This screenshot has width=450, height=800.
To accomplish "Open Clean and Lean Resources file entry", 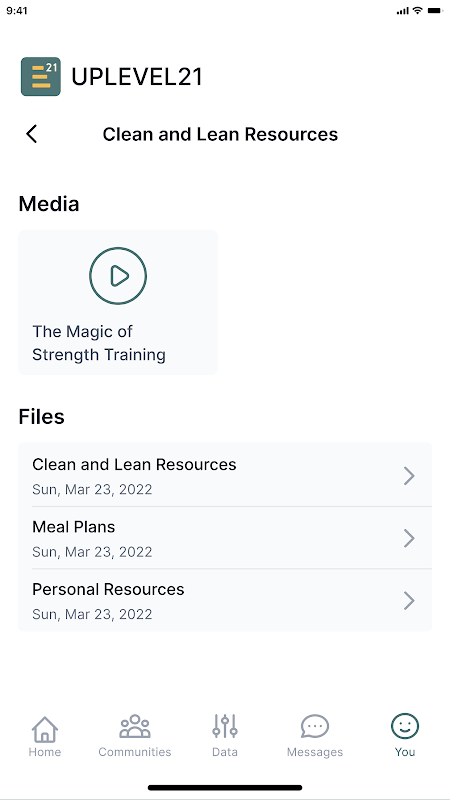I will click(x=225, y=475).
